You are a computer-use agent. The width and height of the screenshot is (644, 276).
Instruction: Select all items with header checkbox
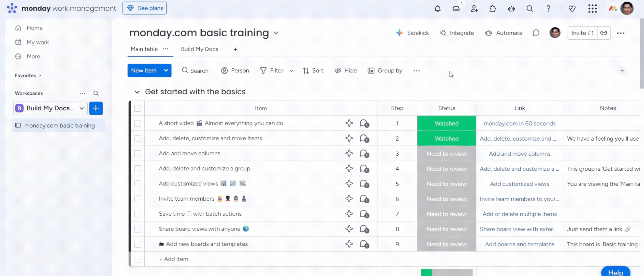[x=137, y=108]
